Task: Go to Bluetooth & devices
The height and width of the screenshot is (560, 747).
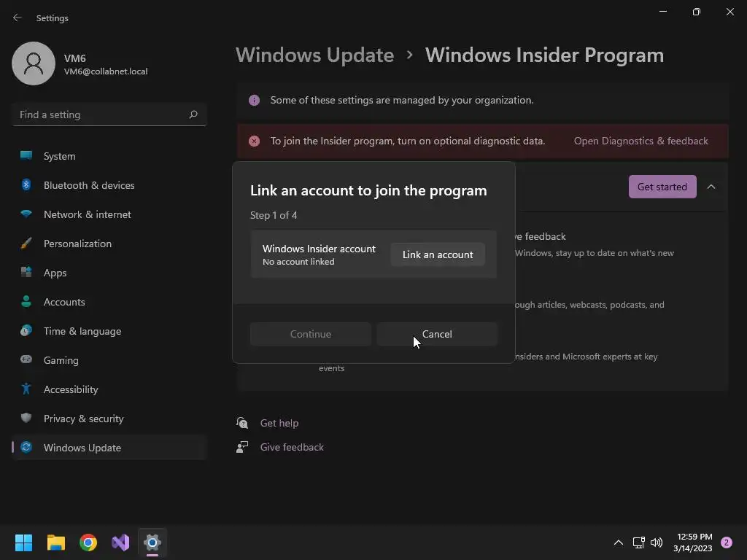Action: (109, 184)
